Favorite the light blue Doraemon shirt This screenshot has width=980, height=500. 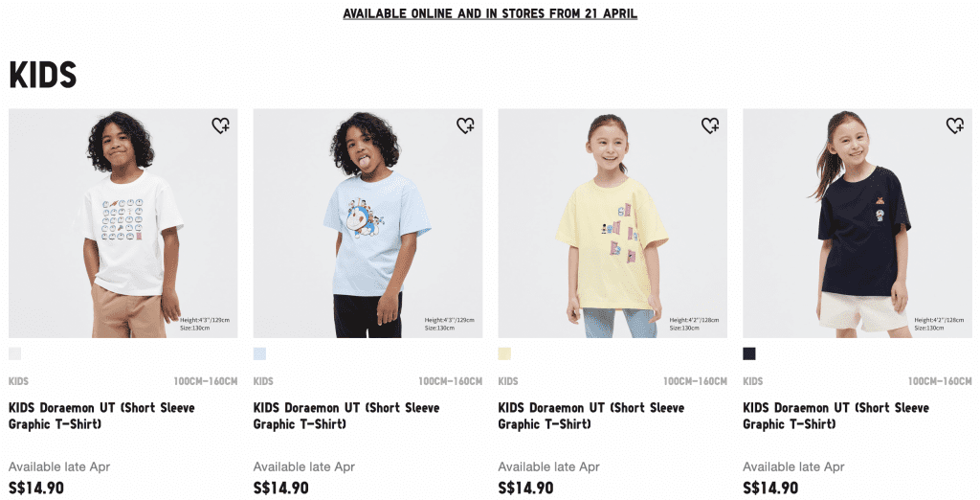(466, 125)
